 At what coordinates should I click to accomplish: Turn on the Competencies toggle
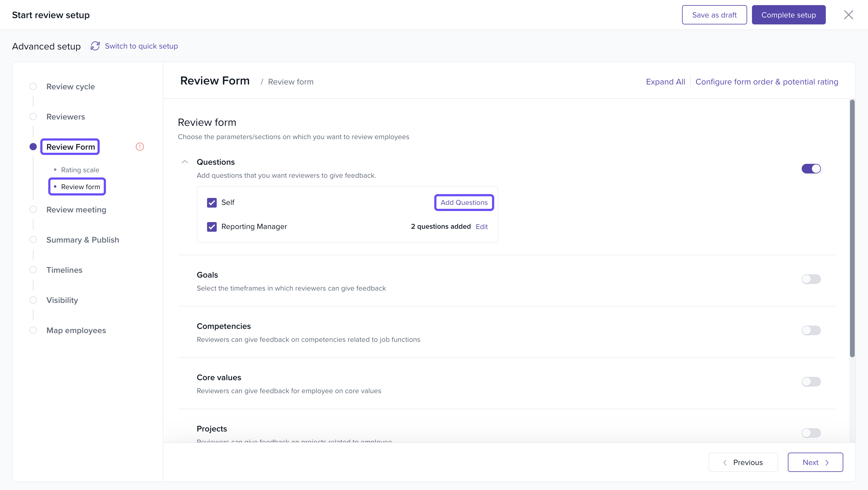tap(811, 330)
